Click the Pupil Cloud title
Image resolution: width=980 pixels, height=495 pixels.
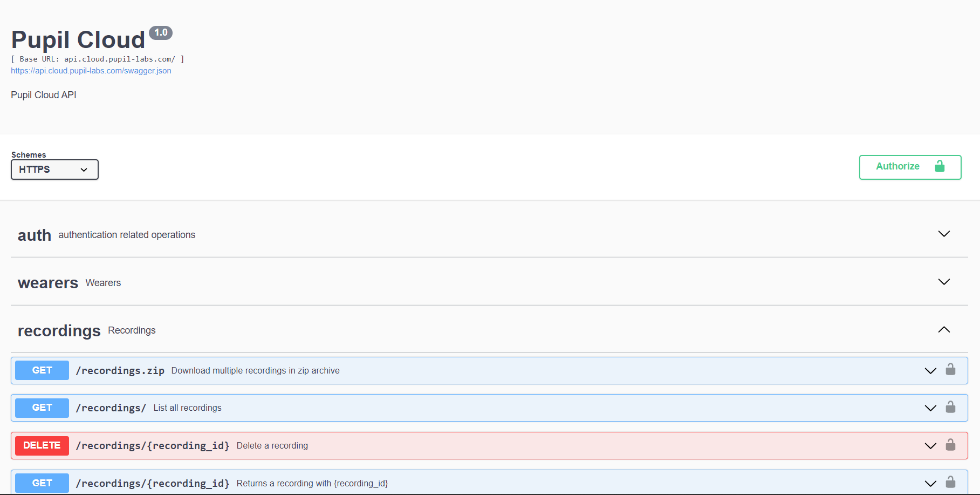(x=78, y=40)
